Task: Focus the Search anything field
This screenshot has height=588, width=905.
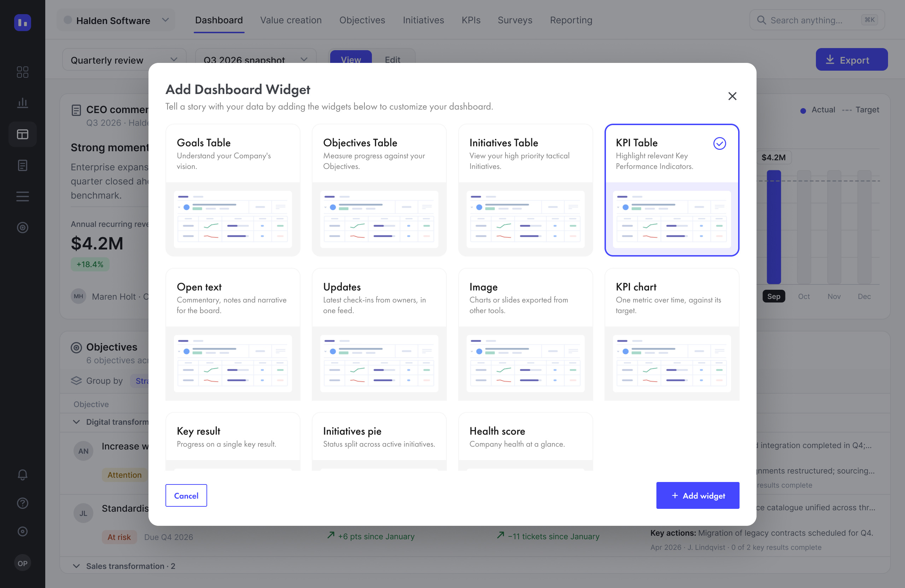Action: pos(817,20)
